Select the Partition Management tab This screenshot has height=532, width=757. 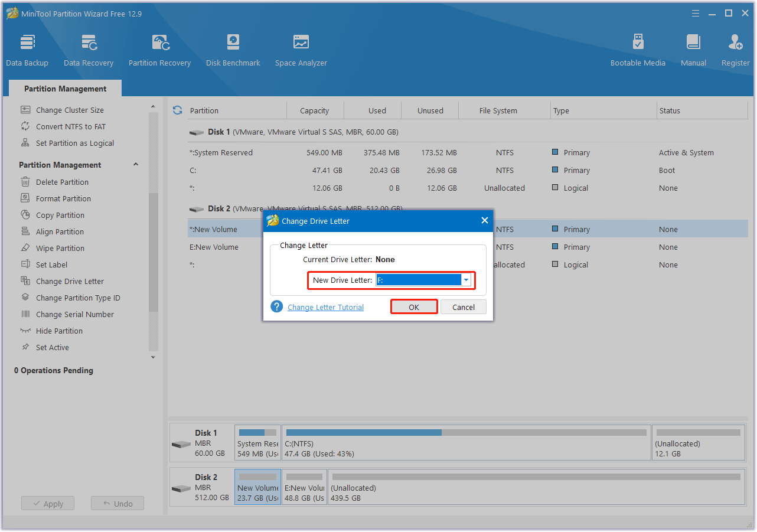[x=65, y=89]
